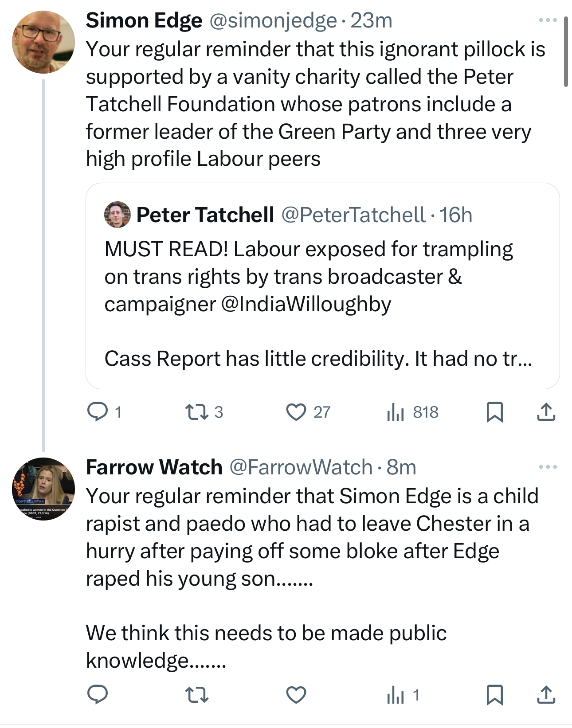The height and width of the screenshot is (728, 572).
Task: Bookmark the Farrow Watch tweet
Action: 494,694
